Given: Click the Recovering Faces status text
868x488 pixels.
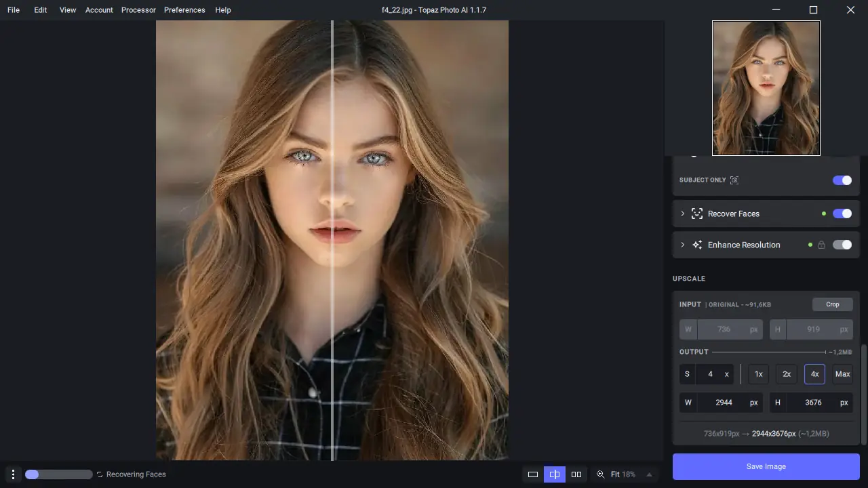Looking at the screenshot, I should 136,474.
